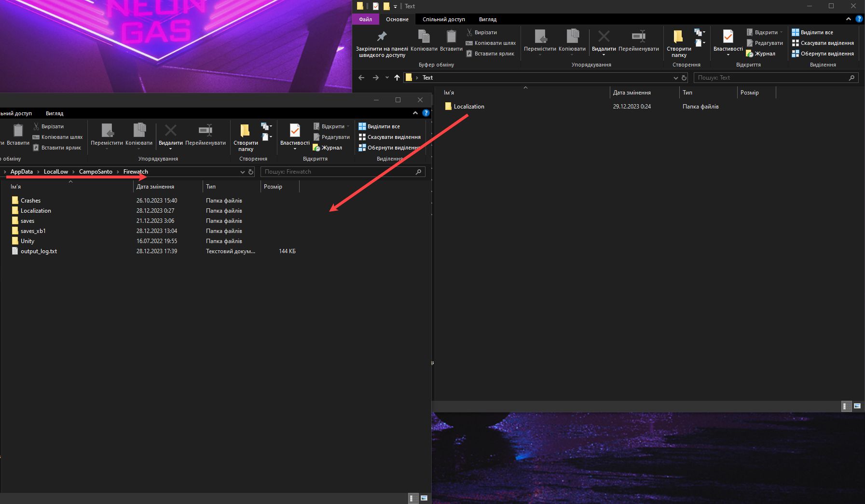
Task: Click the Пошук: Text search field
Action: (776, 78)
